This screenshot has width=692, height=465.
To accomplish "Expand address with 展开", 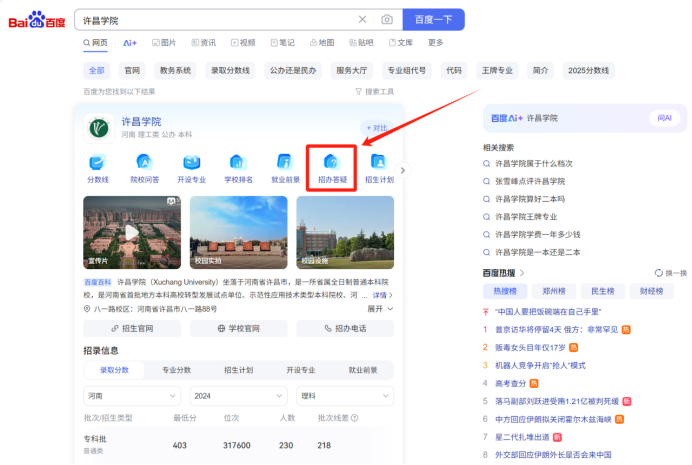I will tap(380, 309).
